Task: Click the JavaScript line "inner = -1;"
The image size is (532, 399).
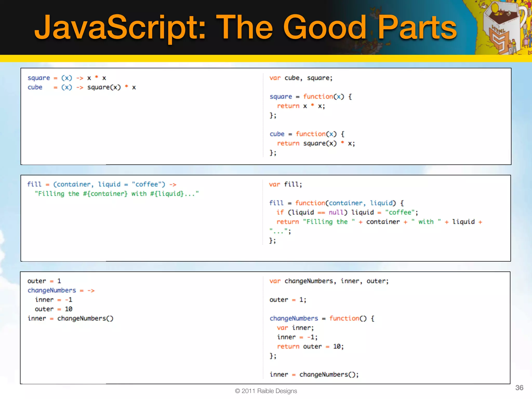Action: (x=297, y=337)
